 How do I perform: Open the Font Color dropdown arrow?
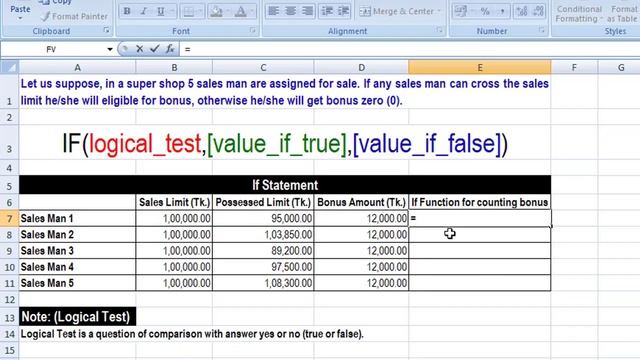(252, 11)
